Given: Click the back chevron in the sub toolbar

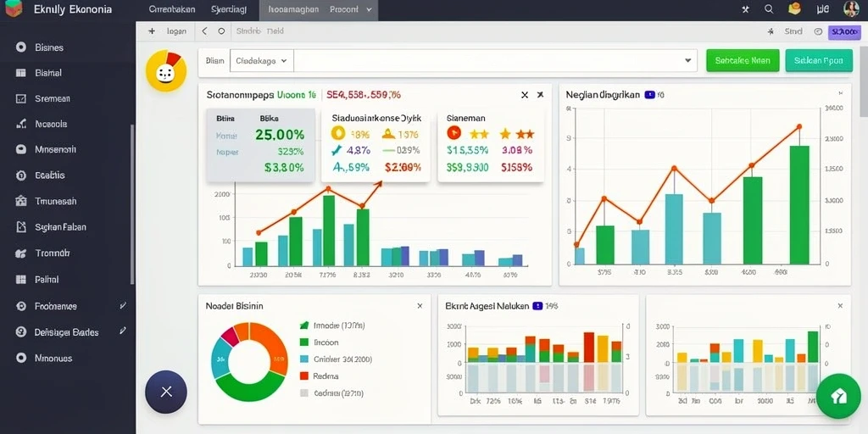Looking at the screenshot, I should tap(204, 31).
